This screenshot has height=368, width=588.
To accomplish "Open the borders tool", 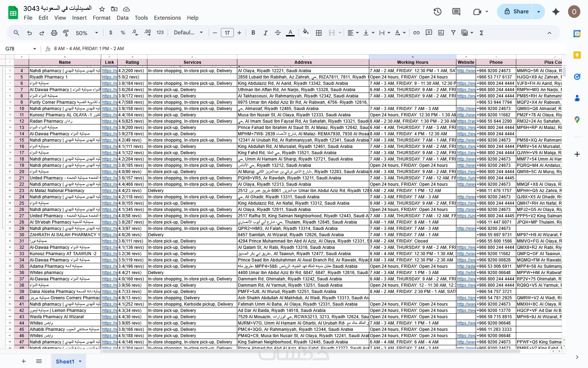I will coord(319,33).
